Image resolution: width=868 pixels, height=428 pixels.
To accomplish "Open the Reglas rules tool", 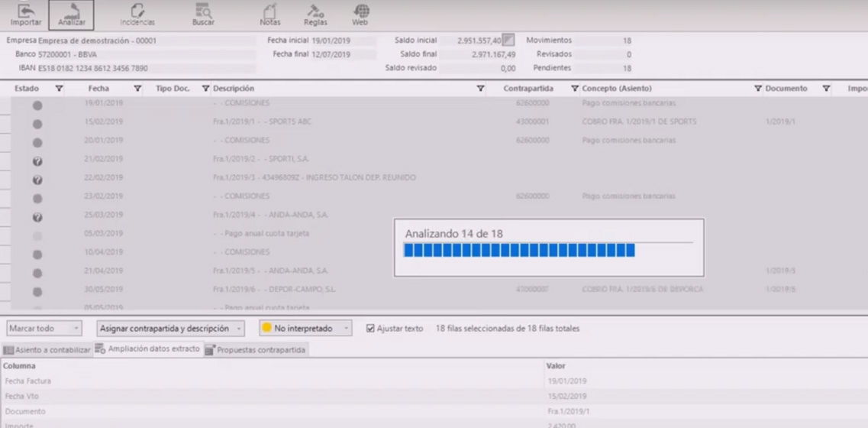I will pos(315,15).
